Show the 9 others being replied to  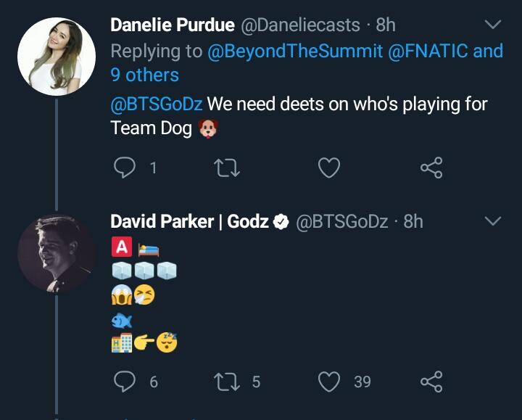coord(144,75)
